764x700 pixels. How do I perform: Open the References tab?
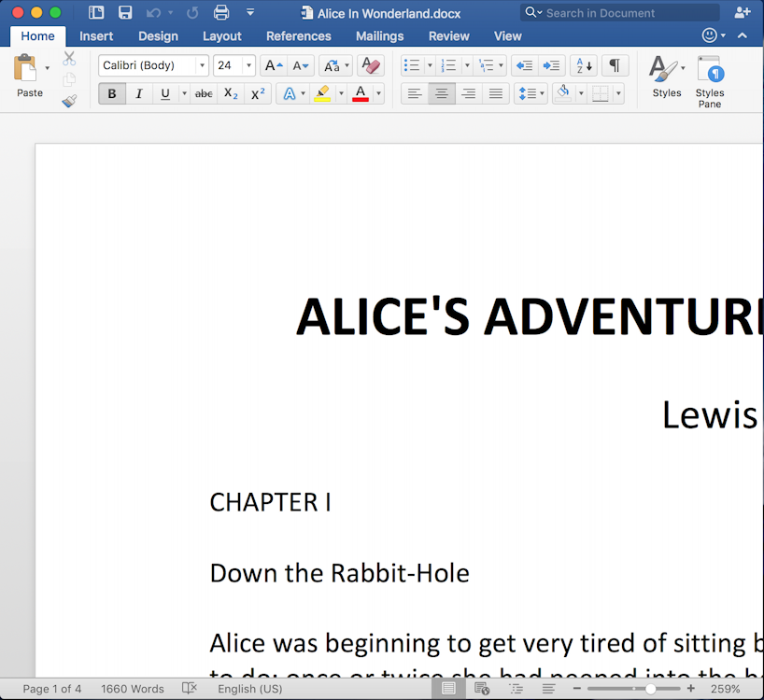point(298,35)
